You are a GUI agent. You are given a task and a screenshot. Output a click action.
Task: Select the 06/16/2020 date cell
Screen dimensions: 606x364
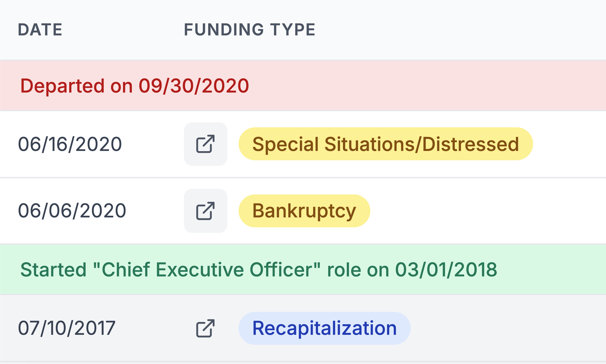(70, 144)
